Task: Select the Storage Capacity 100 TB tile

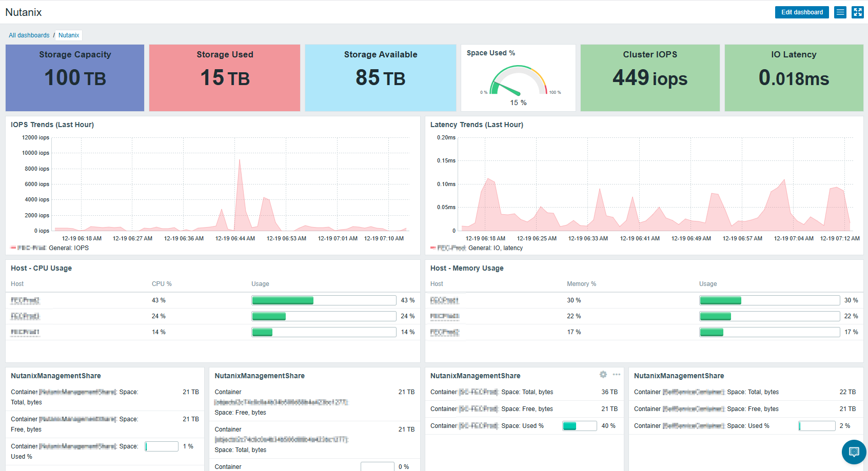Action: 75,78
